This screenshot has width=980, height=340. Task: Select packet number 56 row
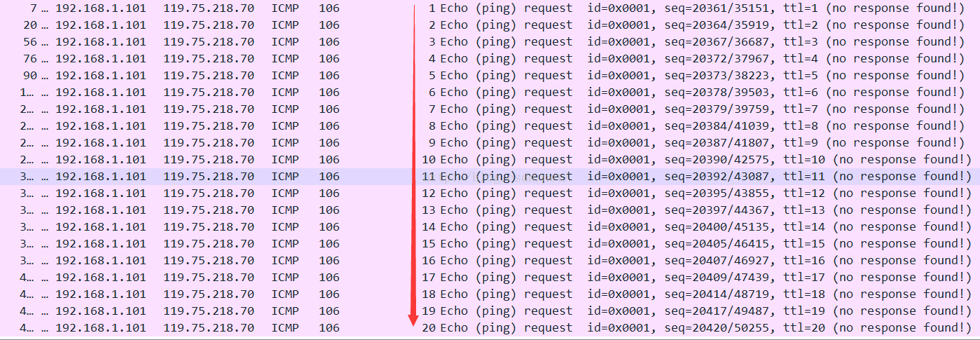pos(490,42)
